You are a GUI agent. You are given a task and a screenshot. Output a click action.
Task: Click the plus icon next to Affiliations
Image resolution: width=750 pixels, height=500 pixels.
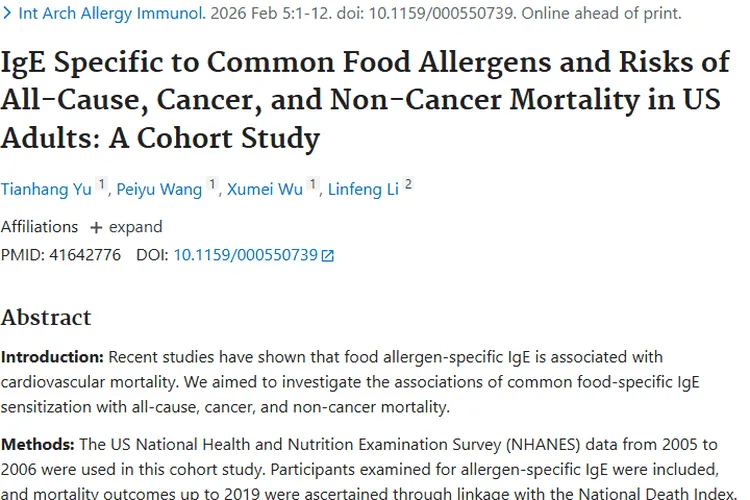[x=96, y=227]
